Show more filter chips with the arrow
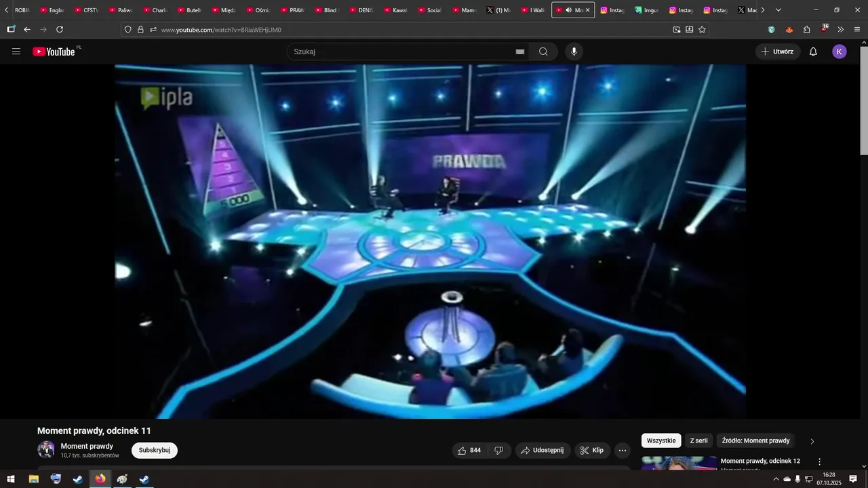 click(x=812, y=441)
